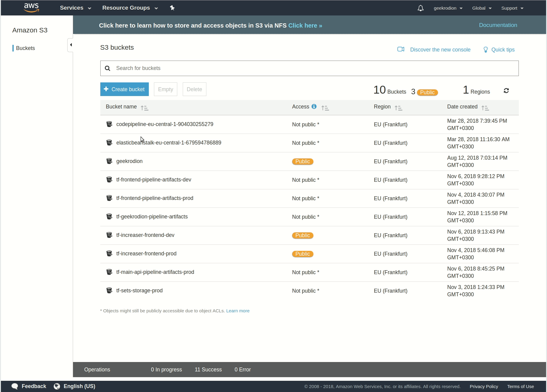Open the Global region dropdown
Viewport: 547px width, 392px height.
click(x=482, y=8)
